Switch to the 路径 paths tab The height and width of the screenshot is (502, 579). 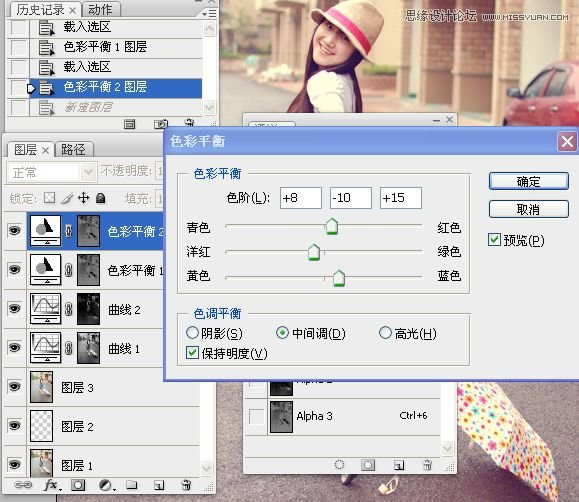click(73, 150)
